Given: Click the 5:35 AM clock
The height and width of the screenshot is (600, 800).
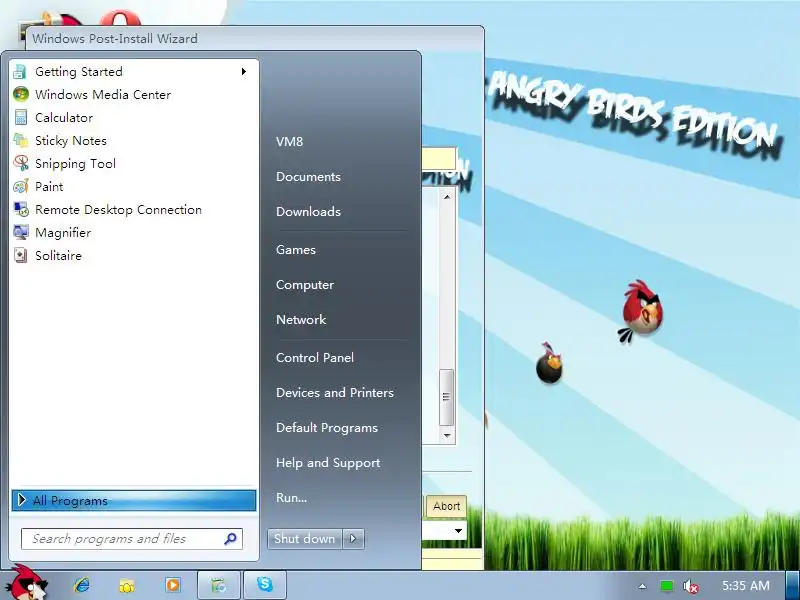Looking at the screenshot, I should click(x=746, y=586).
